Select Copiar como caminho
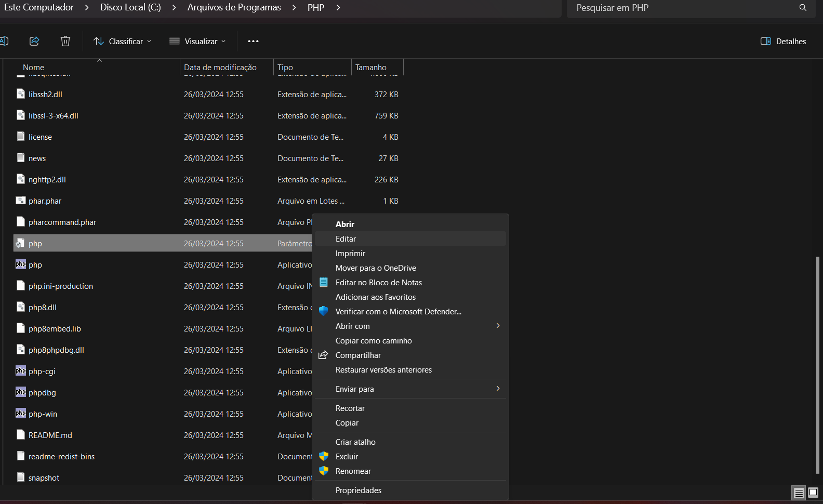The image size is (823, 504). click(x=410, y=340)
